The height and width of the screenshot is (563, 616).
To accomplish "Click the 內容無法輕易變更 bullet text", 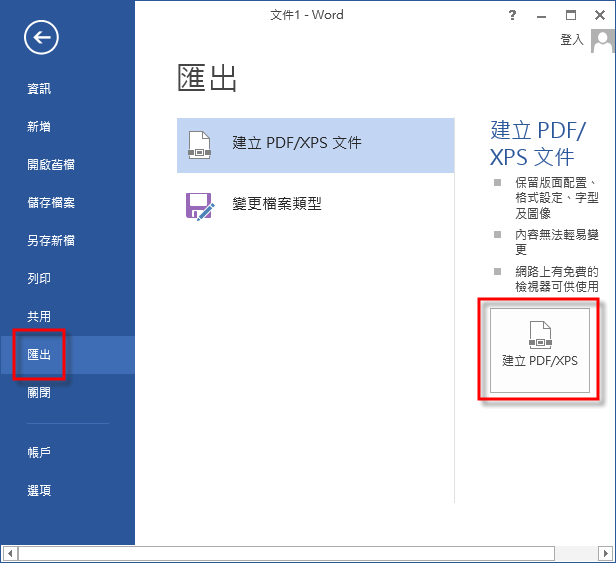I will 557,242.
